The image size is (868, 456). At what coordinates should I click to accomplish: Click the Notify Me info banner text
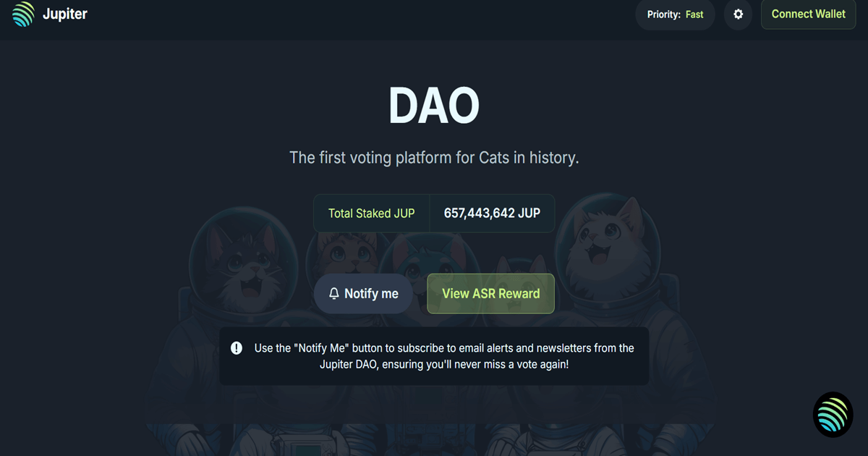(444, 356)
